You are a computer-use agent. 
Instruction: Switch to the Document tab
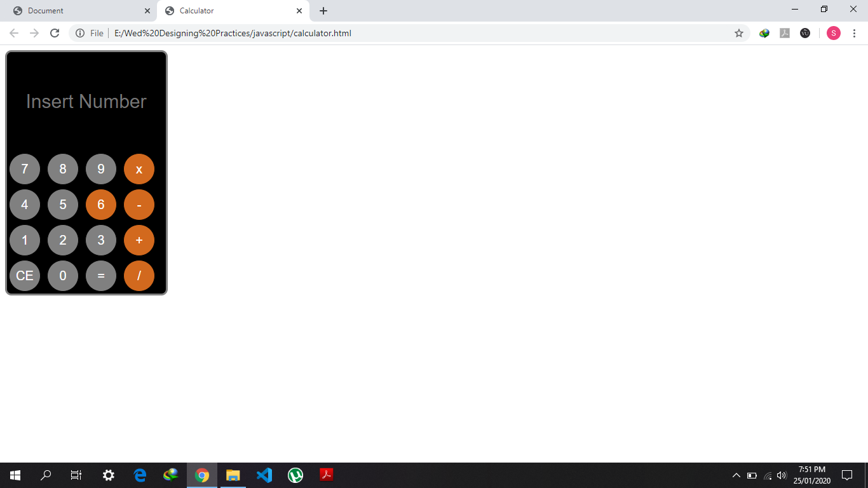[76, 11]
